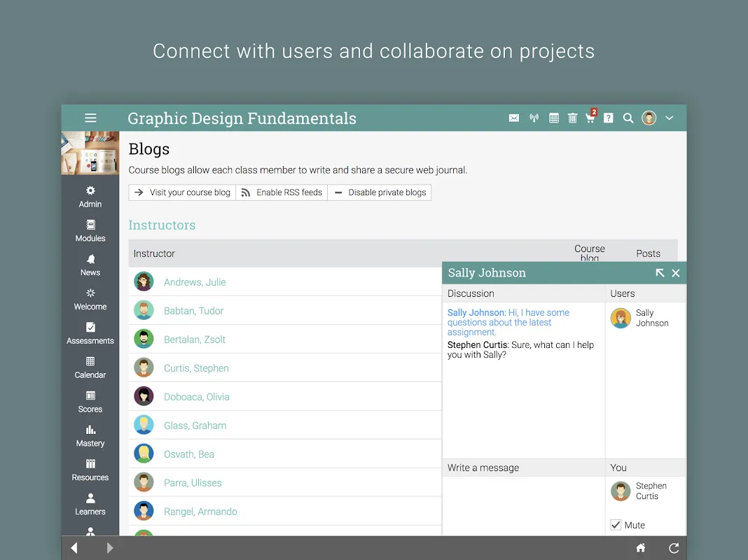
Task: Click the search magnifier icon
Action: point(628,118)
